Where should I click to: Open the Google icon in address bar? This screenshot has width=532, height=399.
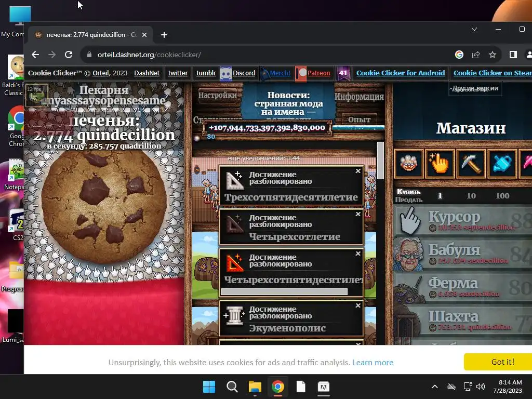pos(459,55)
